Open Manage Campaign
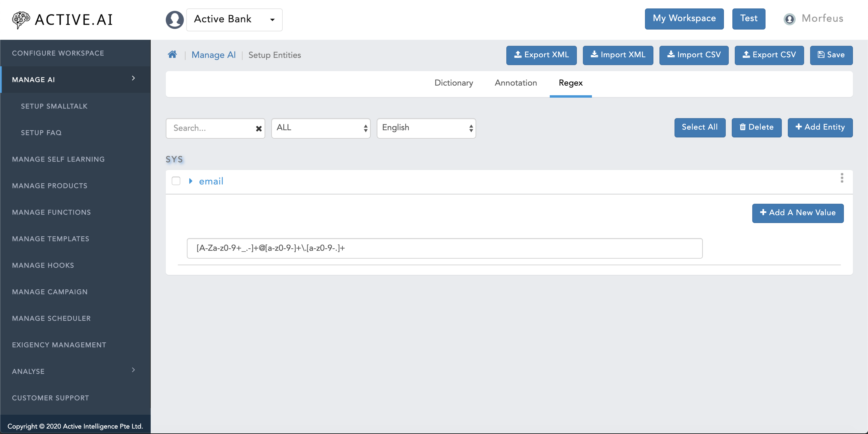The width and height of the screenshot is (868, 434). (50, 292)
